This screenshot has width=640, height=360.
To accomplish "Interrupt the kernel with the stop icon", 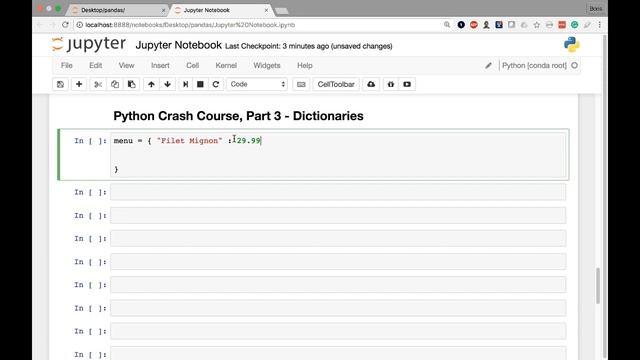I will coord(200,84).
